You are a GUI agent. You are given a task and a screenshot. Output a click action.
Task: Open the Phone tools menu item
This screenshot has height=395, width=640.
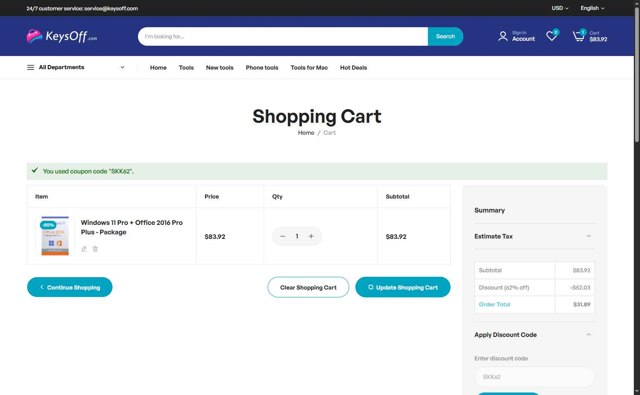coord(262,68)
